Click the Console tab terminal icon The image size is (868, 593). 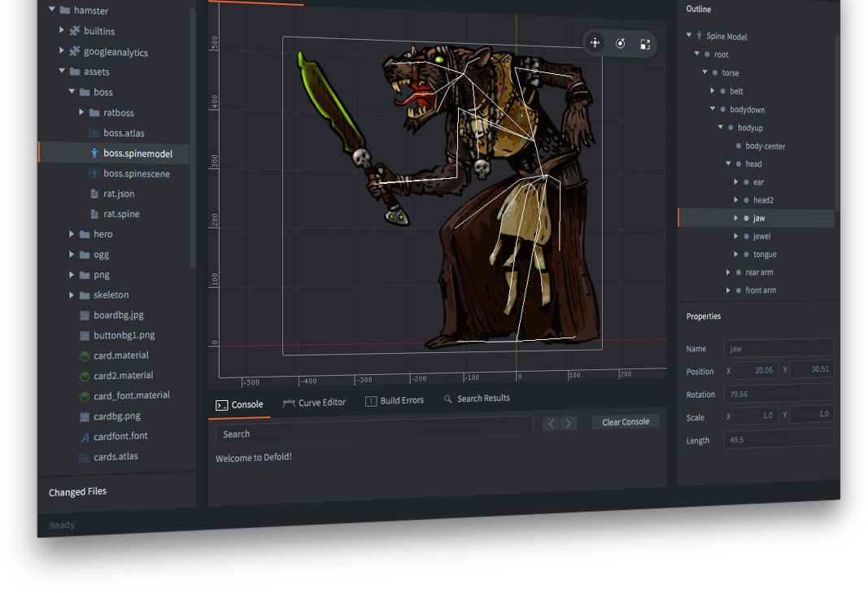point(222,405)
